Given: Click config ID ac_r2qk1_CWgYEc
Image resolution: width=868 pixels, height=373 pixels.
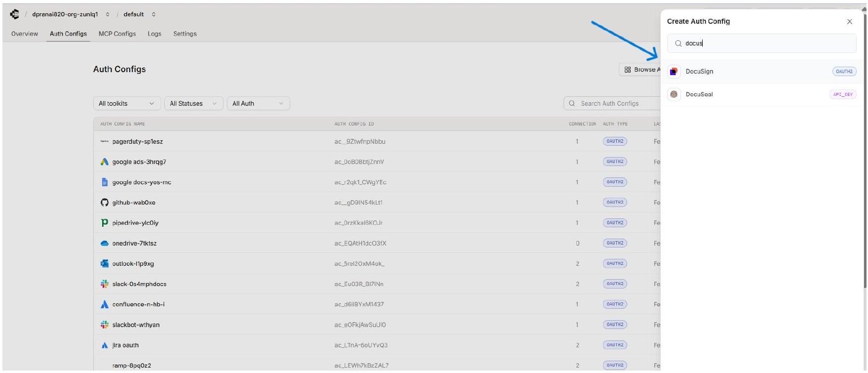Looking at the screenshot, I should tap(360, 182).
